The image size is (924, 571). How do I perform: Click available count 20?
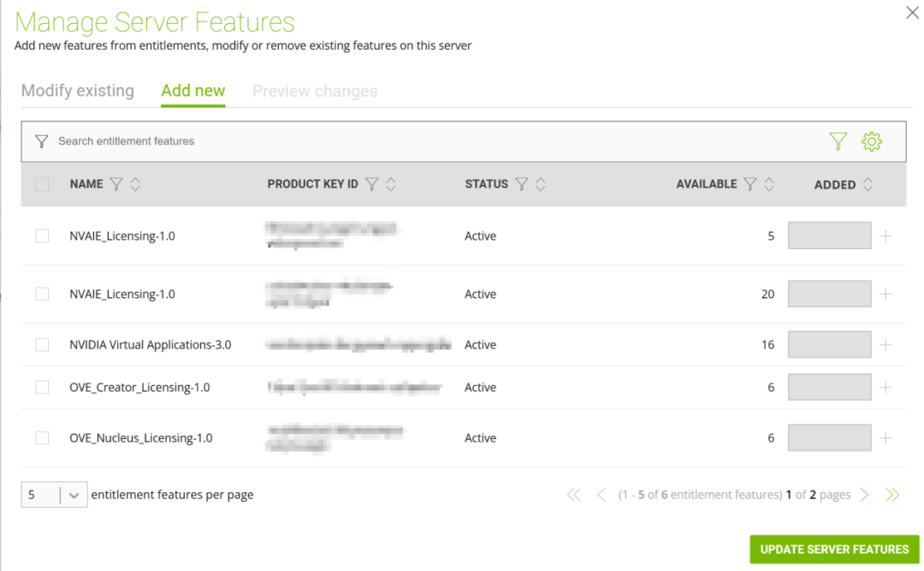pyautogui.click(x=767, y=294)
